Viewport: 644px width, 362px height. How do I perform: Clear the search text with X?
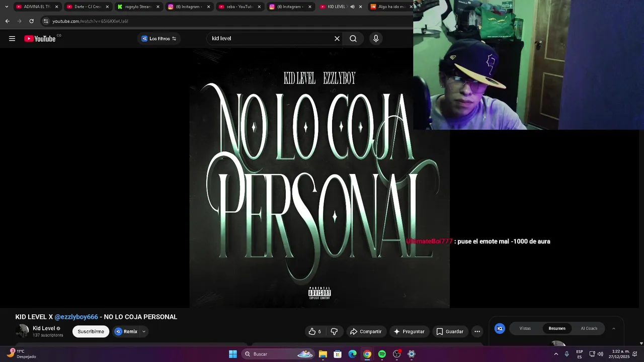[337, 39]
